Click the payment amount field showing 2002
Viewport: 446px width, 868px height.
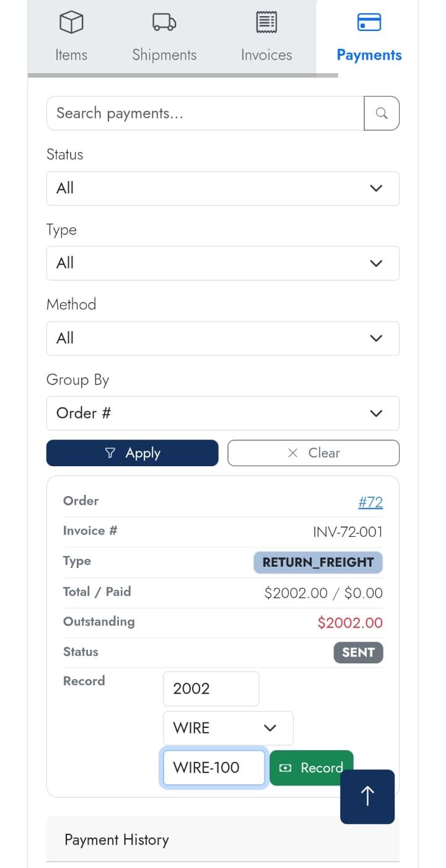[211, 688]
